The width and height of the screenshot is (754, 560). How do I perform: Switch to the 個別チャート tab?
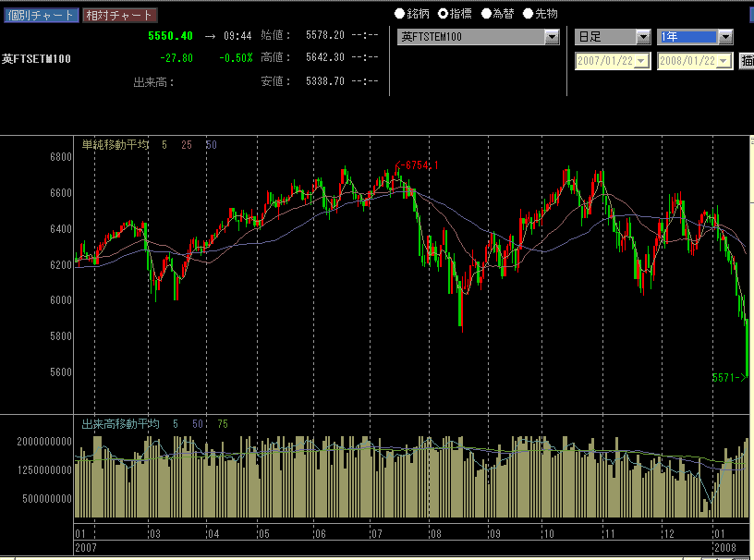click(40, 15)
